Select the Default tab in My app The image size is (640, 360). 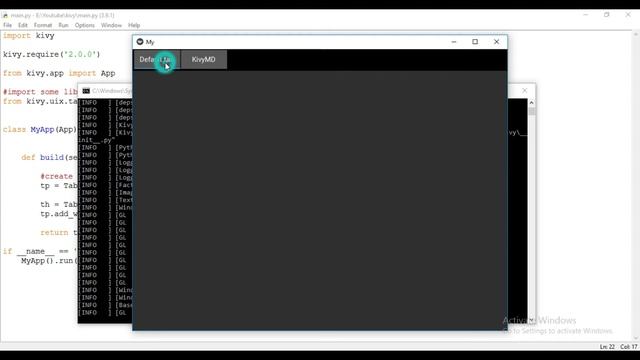(157, 60)
